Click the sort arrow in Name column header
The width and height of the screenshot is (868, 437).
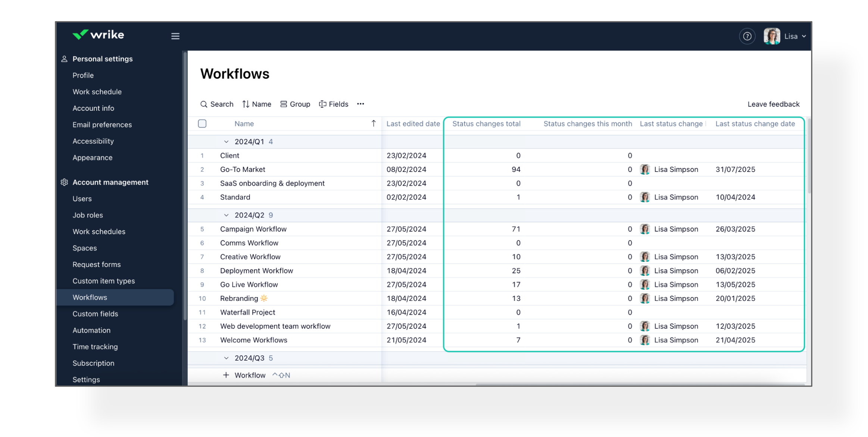373,123
